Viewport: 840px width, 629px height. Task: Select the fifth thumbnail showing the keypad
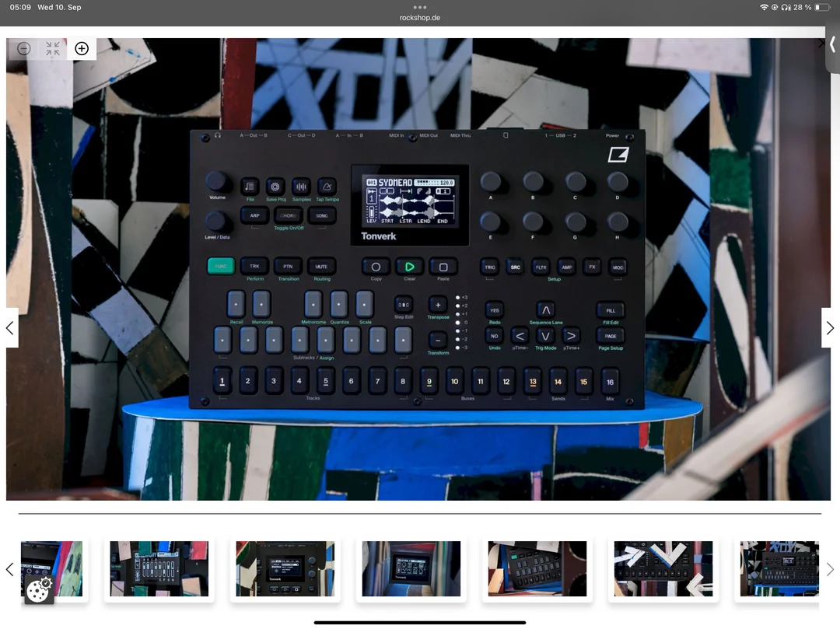click(537, 569)
